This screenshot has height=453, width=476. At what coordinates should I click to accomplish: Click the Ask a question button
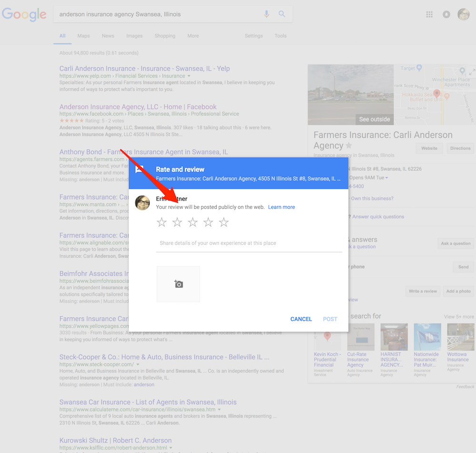(x=456, y=243)
